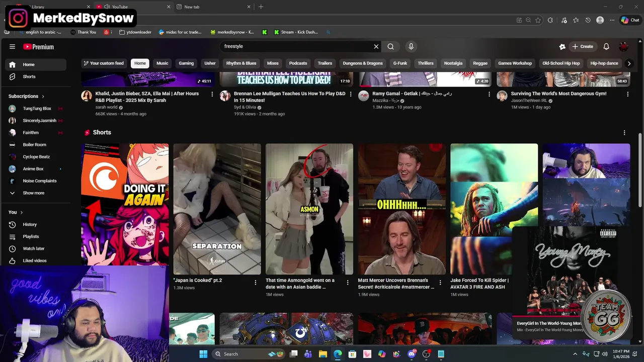Open YouTube notifications bell

click(606, 46)
